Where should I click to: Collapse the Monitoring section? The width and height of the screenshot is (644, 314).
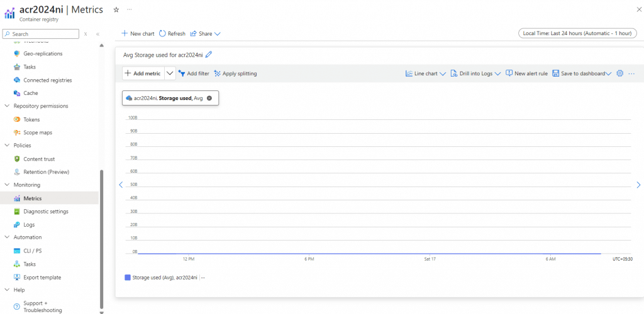(7, 185)
